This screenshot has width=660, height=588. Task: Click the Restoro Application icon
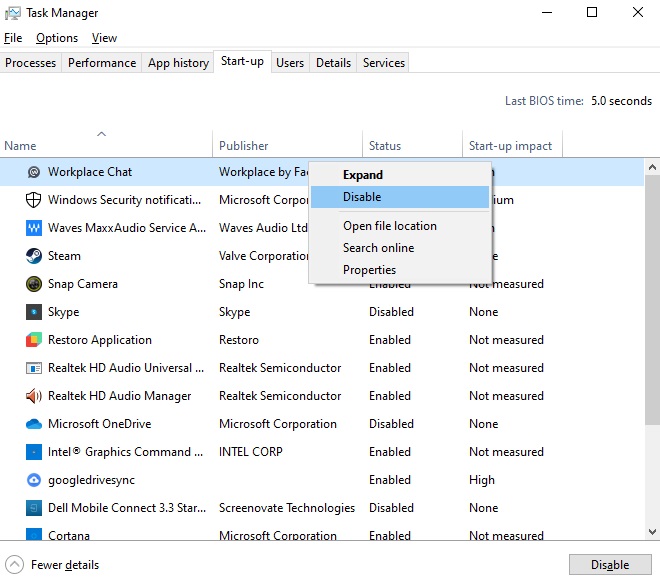click(x=34, y=340)
